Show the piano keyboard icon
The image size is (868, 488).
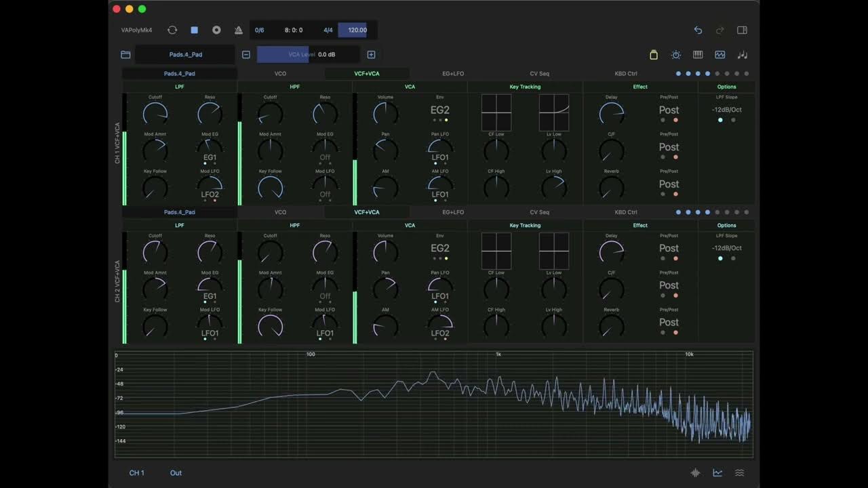pos(698,55)
